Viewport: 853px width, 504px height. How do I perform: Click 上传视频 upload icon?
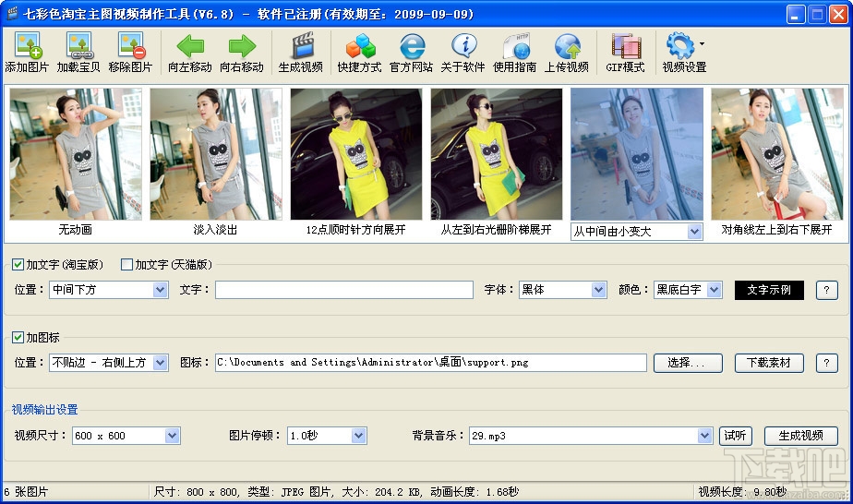click(567, 53)
